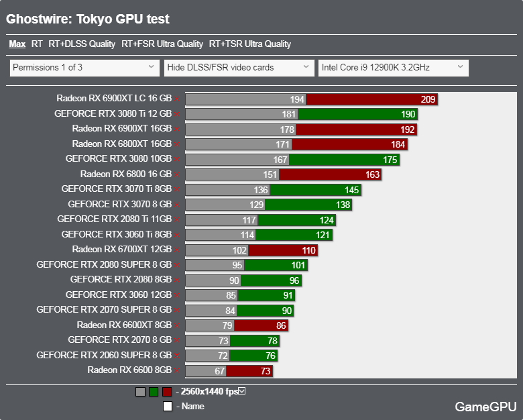Remove GEFORCE RTX 2080 SUPER 8 GB with X
The width and height of the screenshot is (523, 420).
[177, 265]
